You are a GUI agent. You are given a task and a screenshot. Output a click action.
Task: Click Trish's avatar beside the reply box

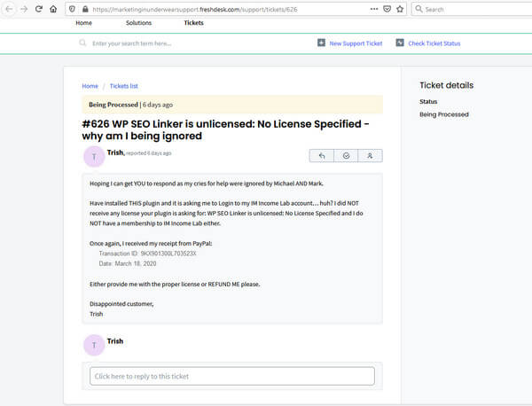[x=94, y=345]
